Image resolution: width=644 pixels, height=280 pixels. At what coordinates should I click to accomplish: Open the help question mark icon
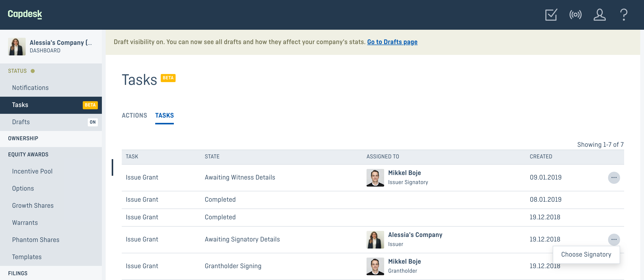coord(624,15)
